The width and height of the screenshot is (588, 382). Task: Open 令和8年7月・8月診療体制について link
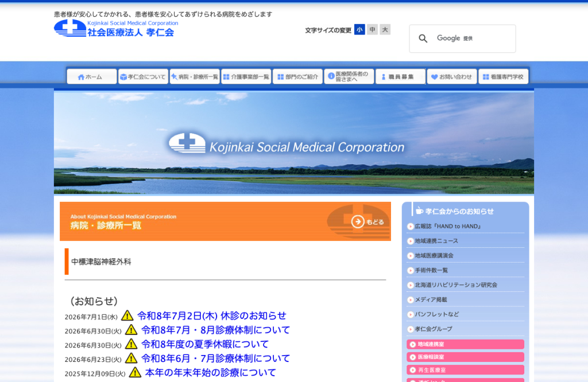216,330
